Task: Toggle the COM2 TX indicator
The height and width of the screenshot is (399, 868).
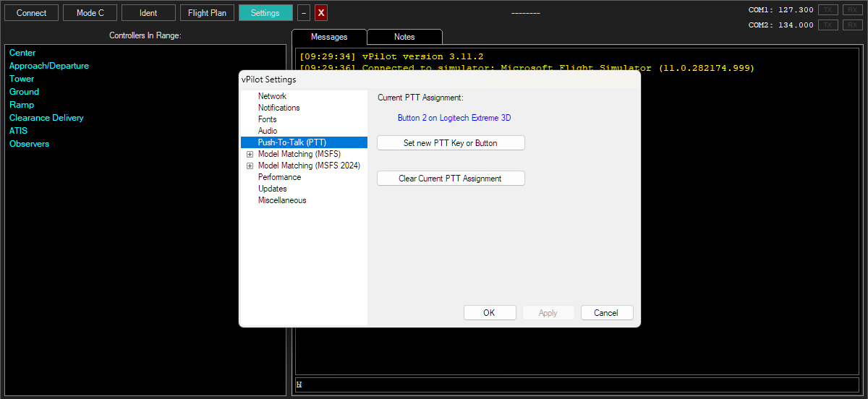Action: point(828,25)
